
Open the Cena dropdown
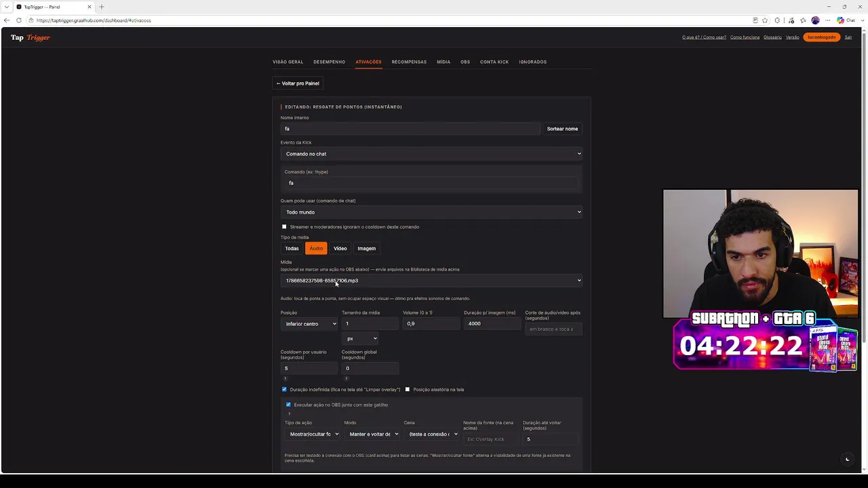click(x=432, y=434)
